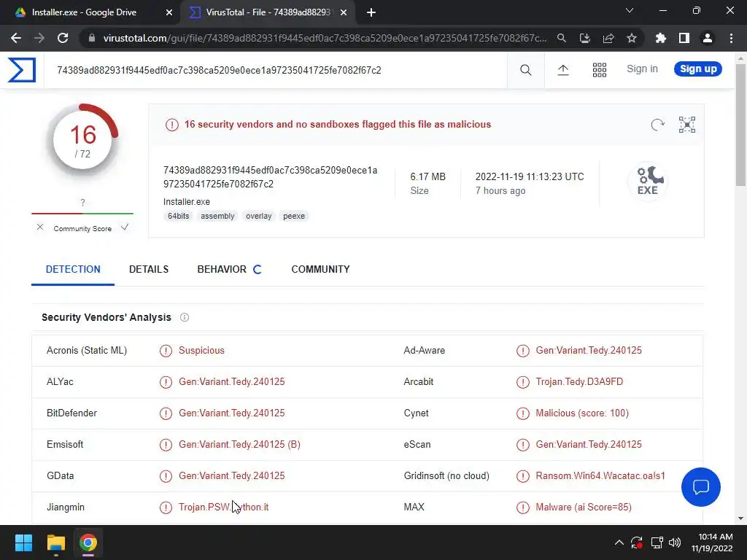
Task: Click the overlay tag
Action: coord(259,216)
